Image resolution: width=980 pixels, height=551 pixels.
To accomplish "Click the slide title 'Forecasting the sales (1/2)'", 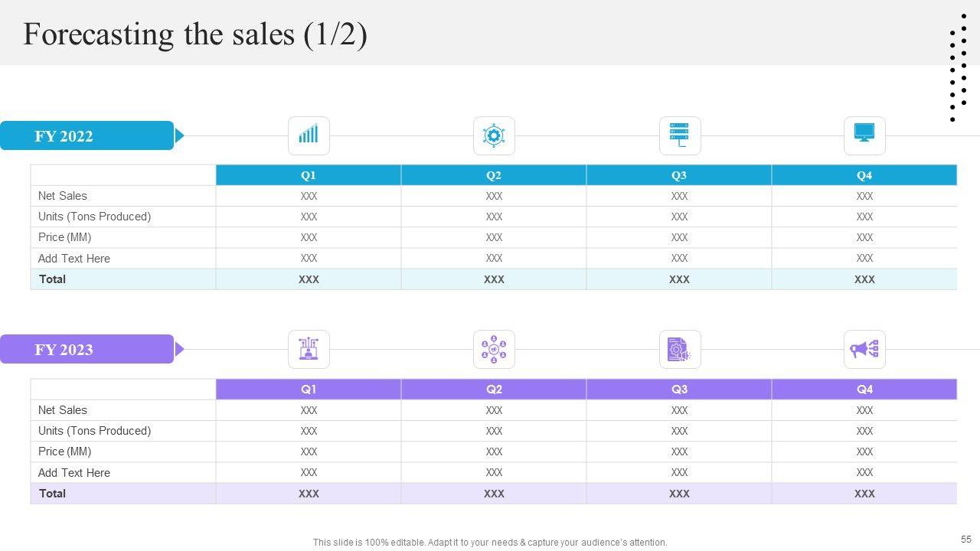I will point(195,34).
